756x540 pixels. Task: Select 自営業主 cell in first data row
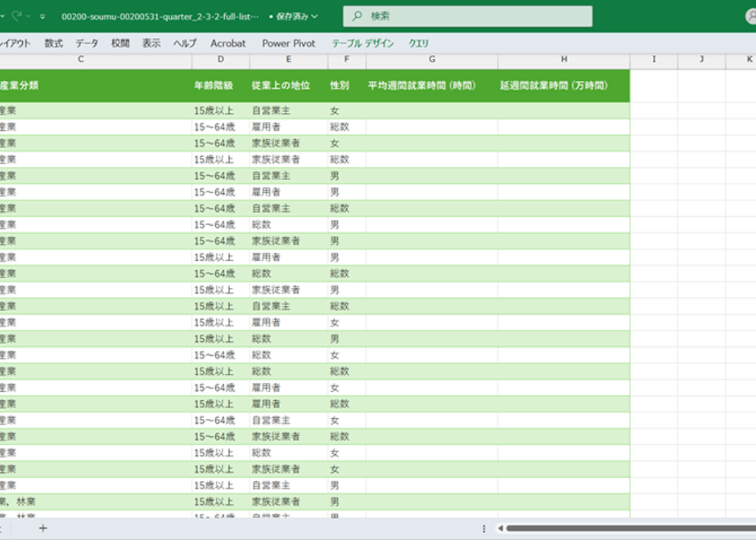click(x=288, y=111)
